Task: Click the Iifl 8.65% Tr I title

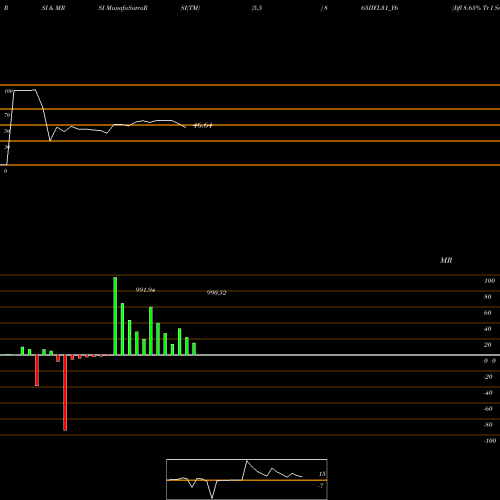Action: (476, 8)
